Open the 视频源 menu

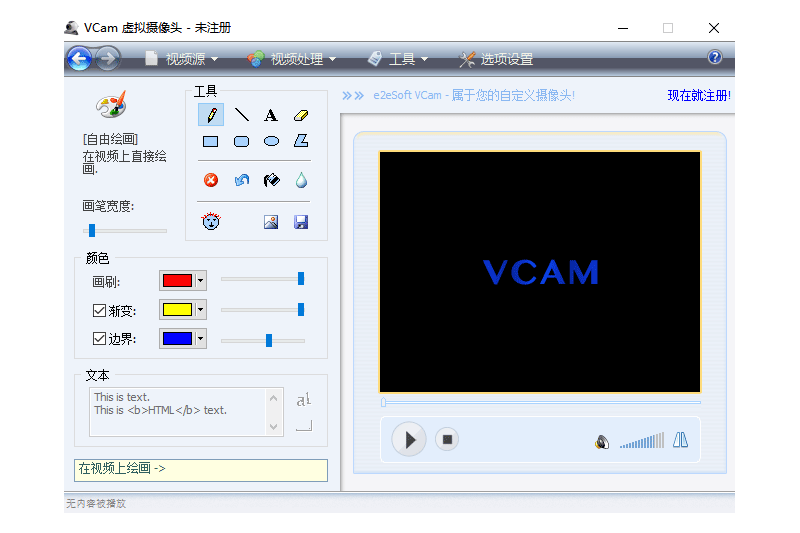click(182, 59)
